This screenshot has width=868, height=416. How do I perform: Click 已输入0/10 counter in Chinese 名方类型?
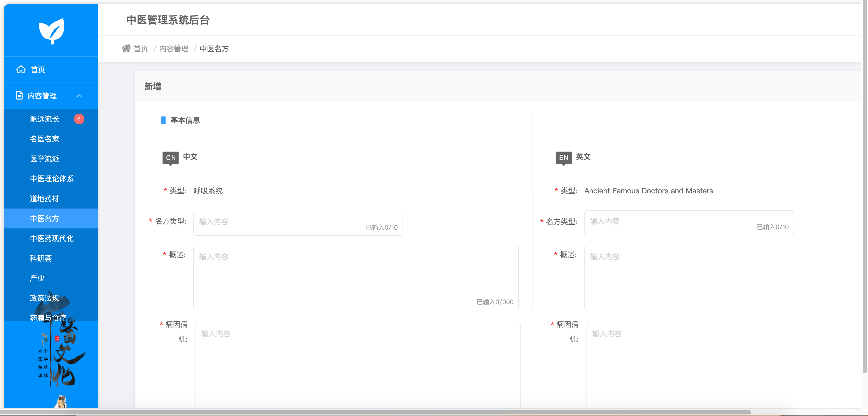click(382, 227)
